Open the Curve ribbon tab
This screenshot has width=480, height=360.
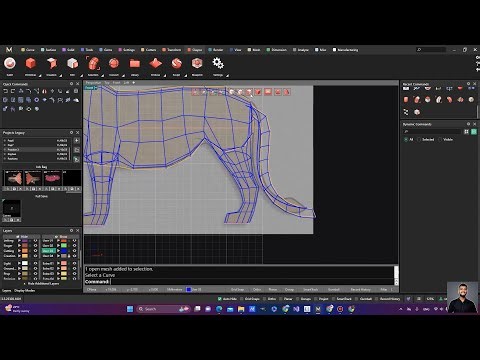click(x=28, y=50)
